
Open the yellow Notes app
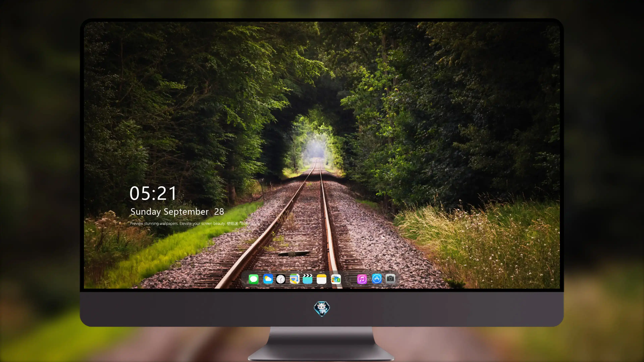tap(321, 279)
